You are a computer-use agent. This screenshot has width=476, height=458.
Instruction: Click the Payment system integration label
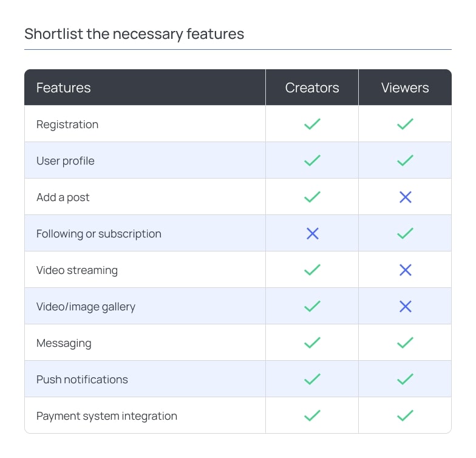[x=107, y=416]
